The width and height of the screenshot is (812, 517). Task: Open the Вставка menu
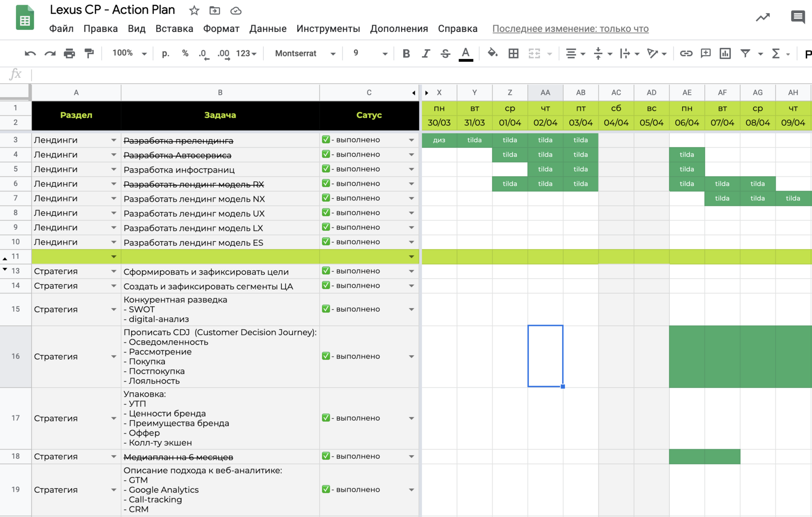(x=174, y=29)
